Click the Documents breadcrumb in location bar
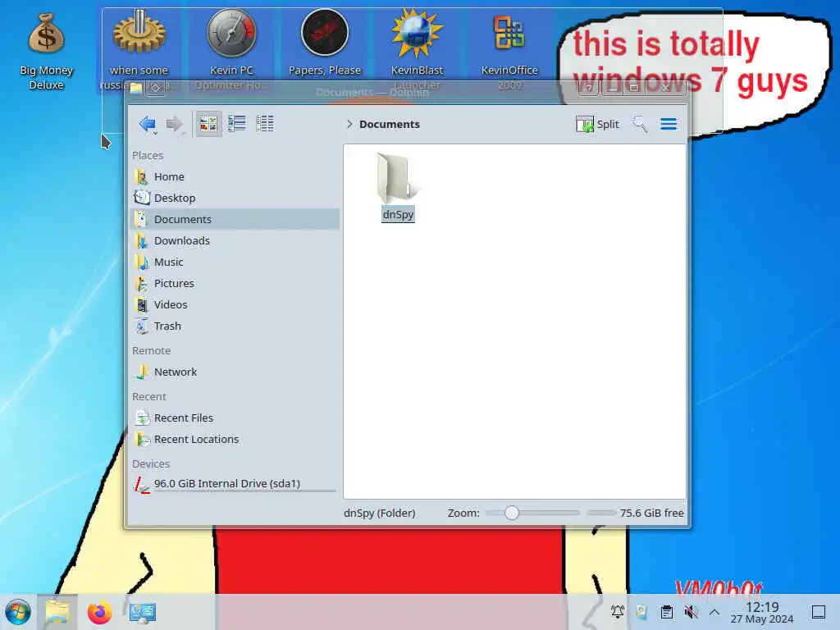This screenshot has width=840, height=630. click(x=390, y=125)
